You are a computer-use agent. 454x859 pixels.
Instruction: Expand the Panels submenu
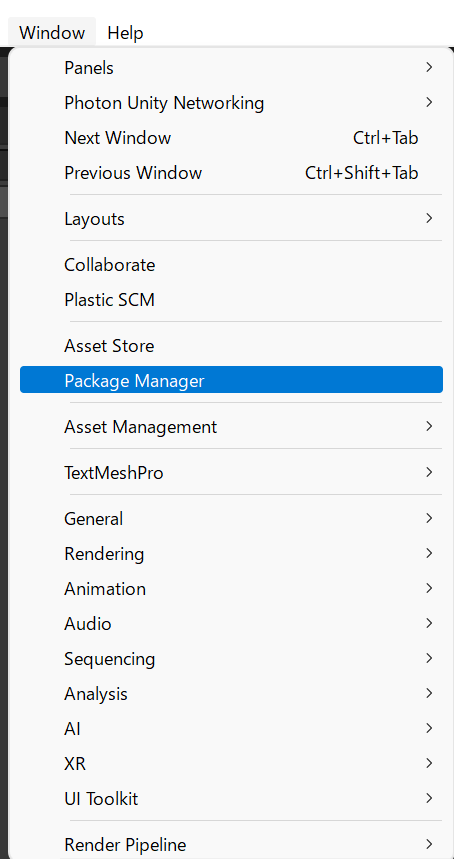point(231,67)
